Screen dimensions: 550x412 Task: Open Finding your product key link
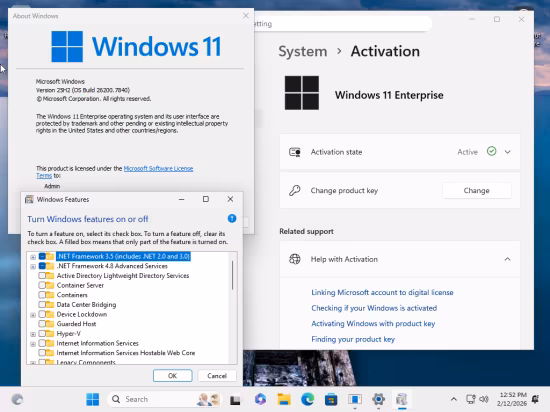(353, 339)
